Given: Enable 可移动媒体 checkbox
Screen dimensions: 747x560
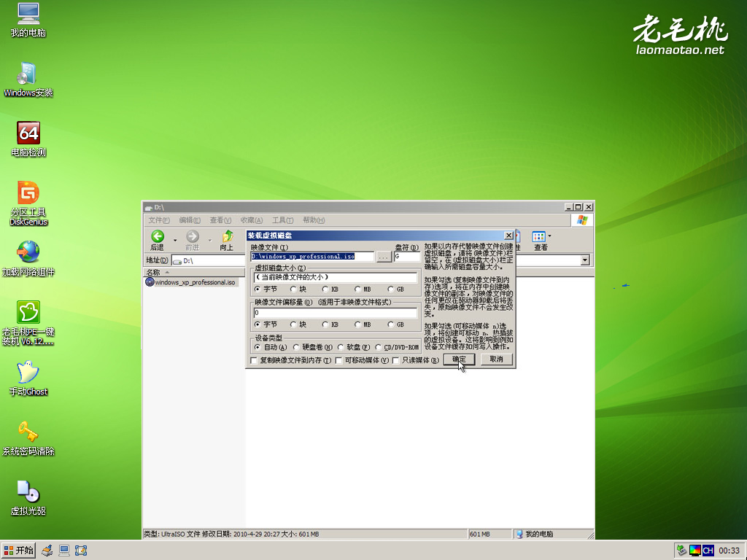Looking at the screenshot, I should tap(338, 360).
